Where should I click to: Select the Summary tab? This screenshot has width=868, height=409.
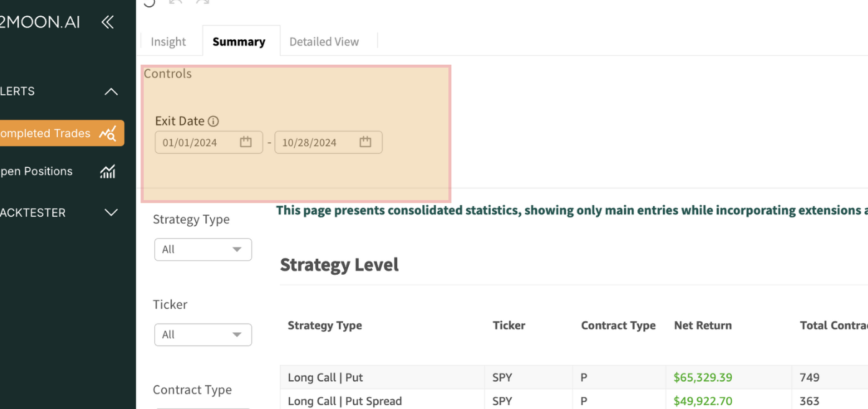click(x=239, y=42)
